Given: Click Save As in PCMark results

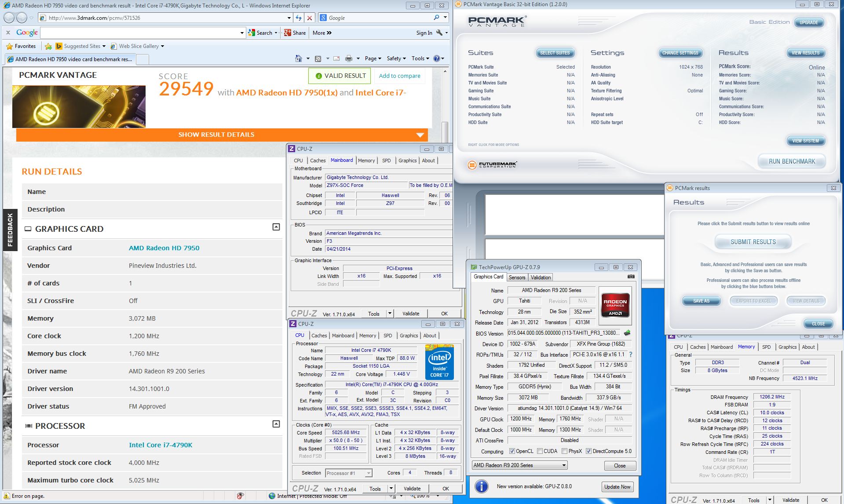Looking at the screenshot, I should tap(701, 301).
